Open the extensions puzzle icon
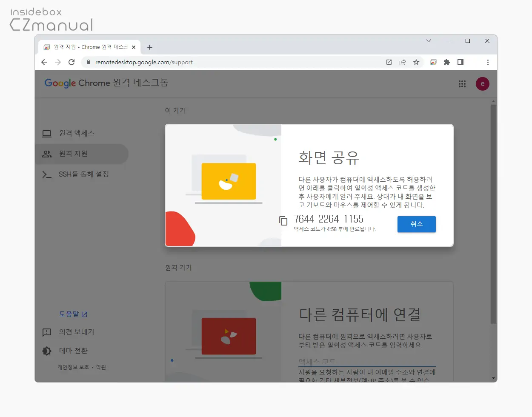 (x=447, y=62)
